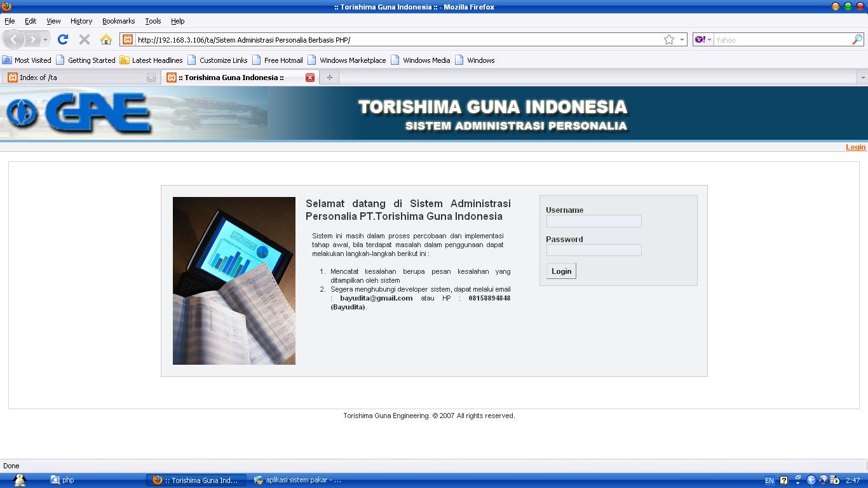Open the Getting Started bookmark

(x=86, y=60)
